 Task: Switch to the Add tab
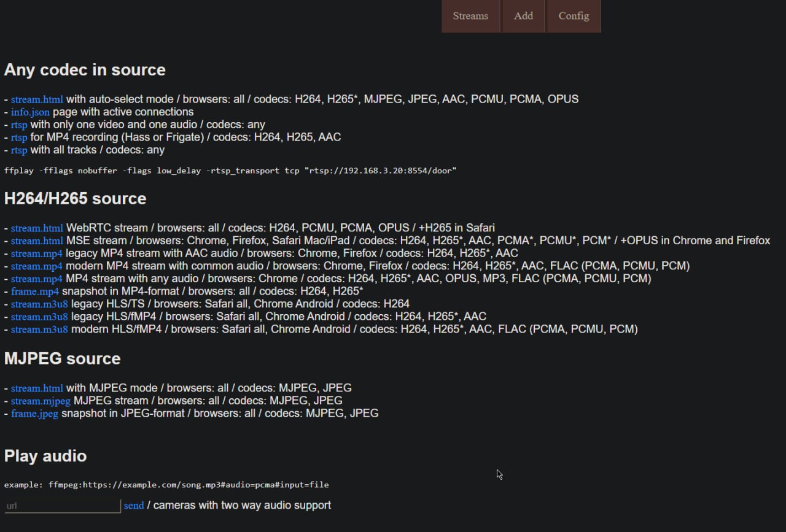523,16
